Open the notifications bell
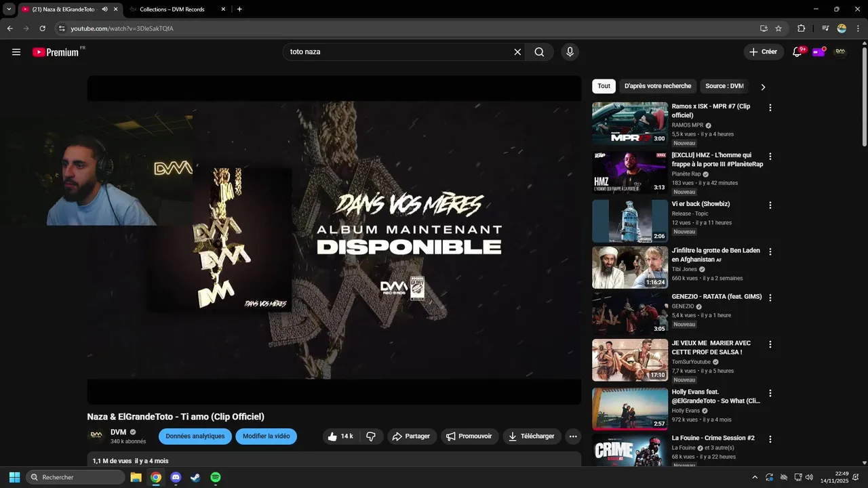This screenshot has width=868, height=488. click(797, 52)
